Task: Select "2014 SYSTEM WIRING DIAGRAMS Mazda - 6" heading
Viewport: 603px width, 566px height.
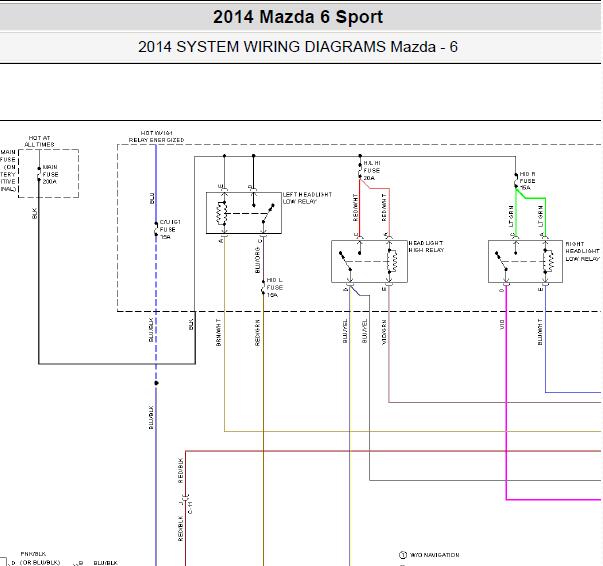Action: tap(298, 47)
